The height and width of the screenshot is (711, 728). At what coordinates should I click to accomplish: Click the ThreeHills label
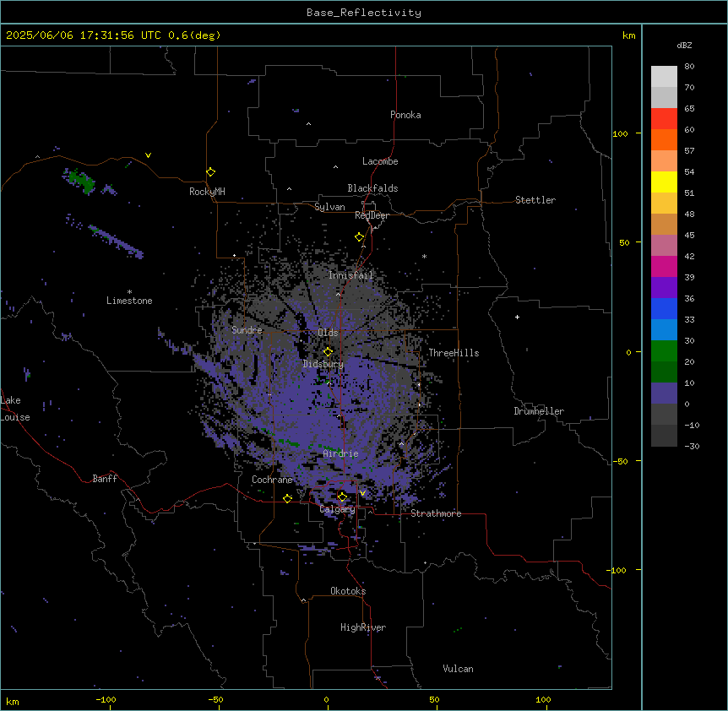point(454,353)
